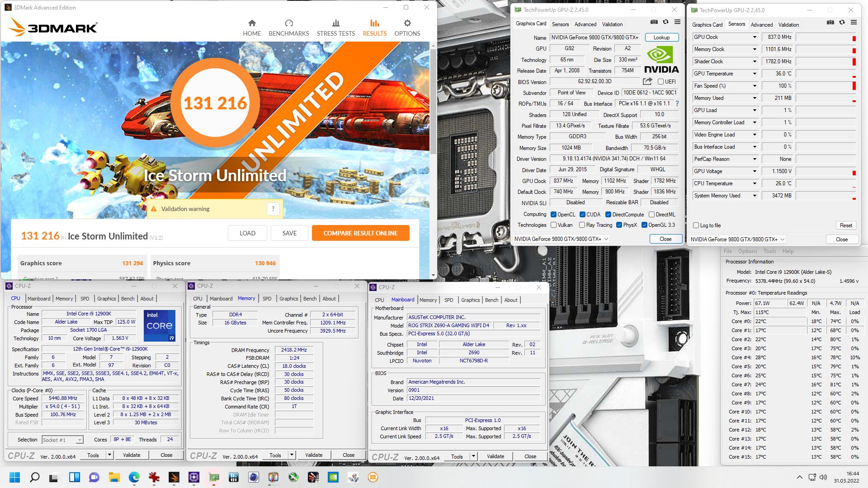Toggle DirectCompute checkbox in GPU-Z

pyautogui.click(x=609, y=215)
